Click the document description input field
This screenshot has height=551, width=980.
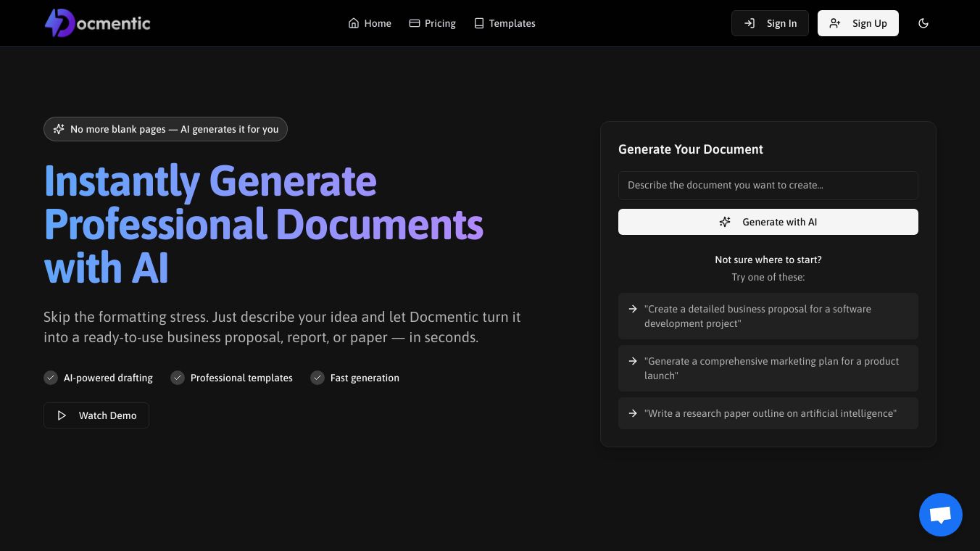click(768, 186)
